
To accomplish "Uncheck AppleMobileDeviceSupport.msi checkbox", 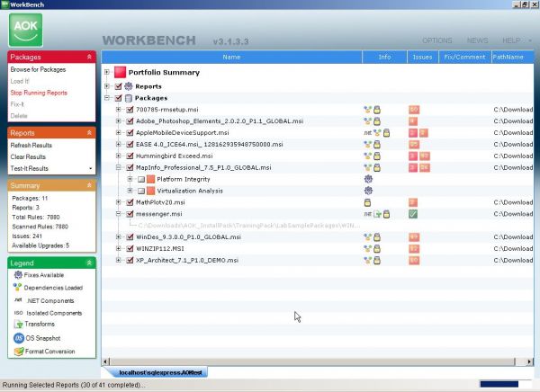I will tap(130, 133).
